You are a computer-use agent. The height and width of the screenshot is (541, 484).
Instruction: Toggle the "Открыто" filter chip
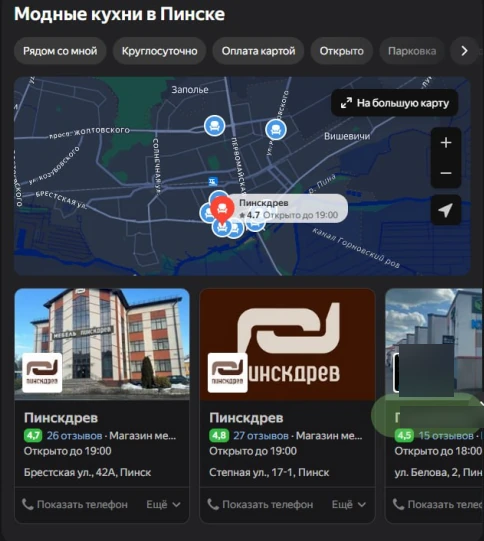tap(342, 51)
